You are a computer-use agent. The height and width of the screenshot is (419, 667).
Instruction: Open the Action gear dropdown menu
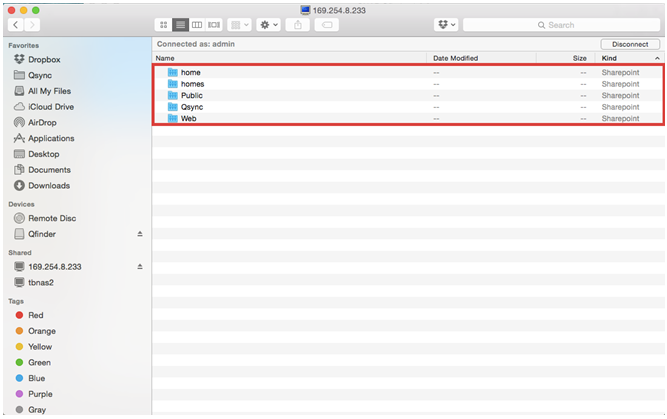click(269, 24)
